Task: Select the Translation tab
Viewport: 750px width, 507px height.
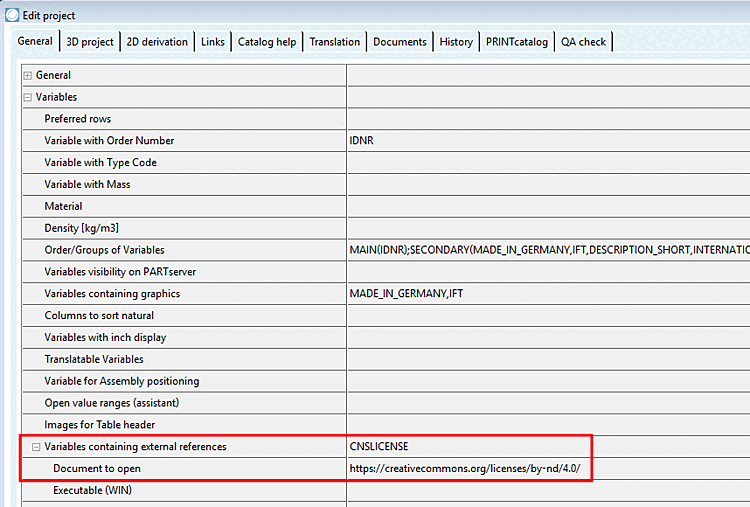Action: click(334, 42)
